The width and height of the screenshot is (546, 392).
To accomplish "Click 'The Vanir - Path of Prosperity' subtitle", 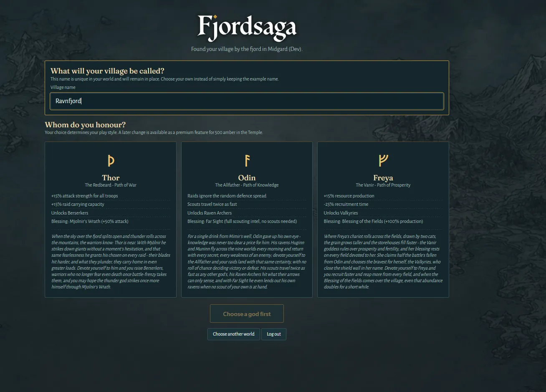I will 383,185.
